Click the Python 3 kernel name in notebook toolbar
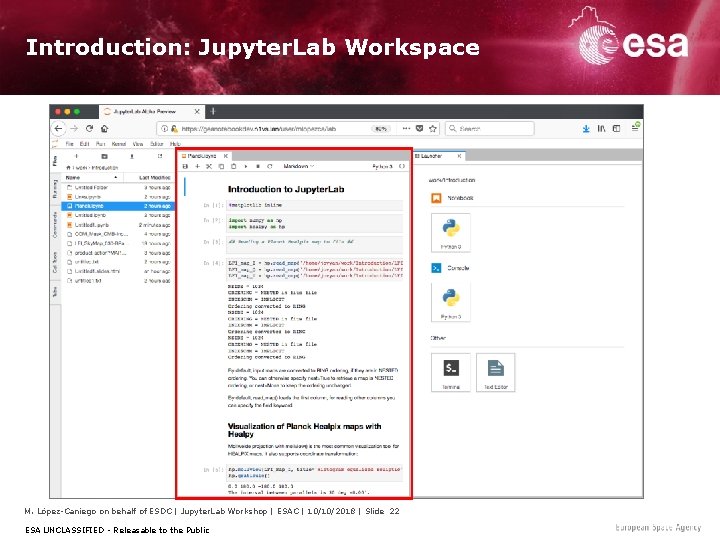This screenshot has width=720, height=540. 382,166
